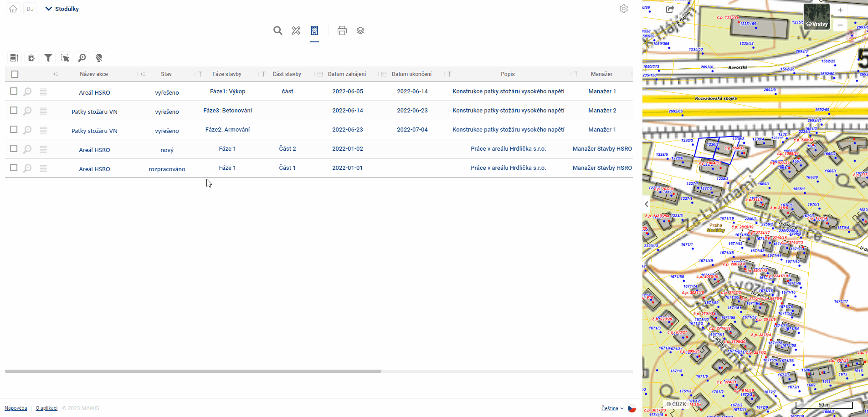Image resolution: width=868 pixels, height=417 pixels.
Task: Toggle the select-all header checkbox
Action: click(15, 74)
